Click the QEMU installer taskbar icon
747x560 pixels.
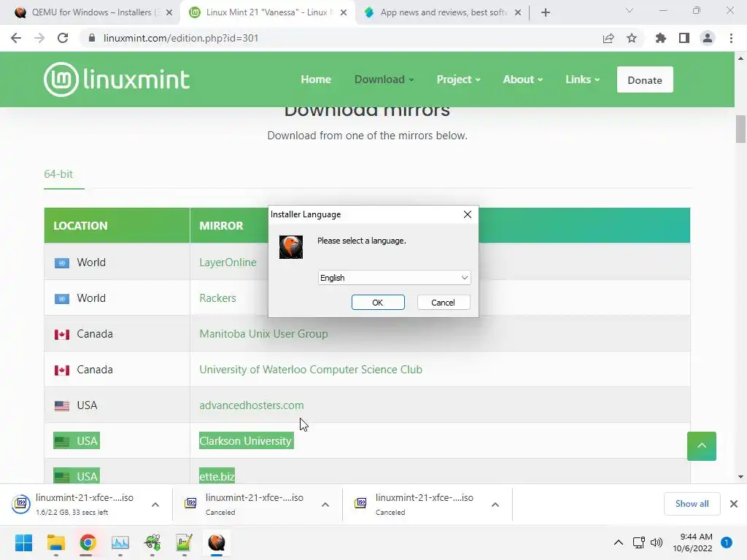point(216,542)
